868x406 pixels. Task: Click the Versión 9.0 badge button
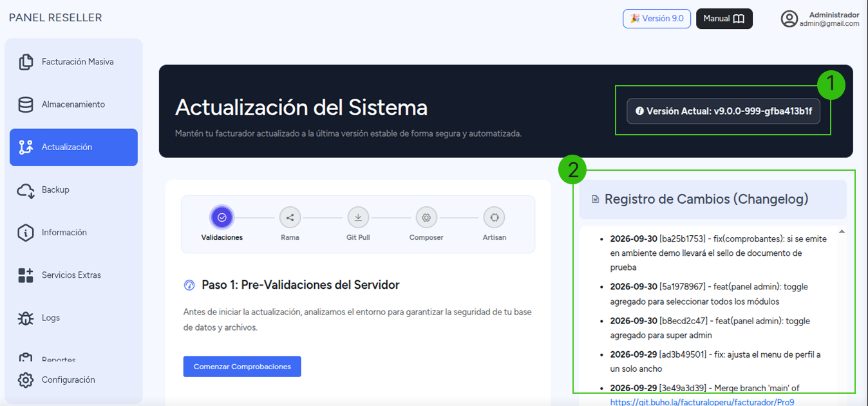[x=657, y=19]
